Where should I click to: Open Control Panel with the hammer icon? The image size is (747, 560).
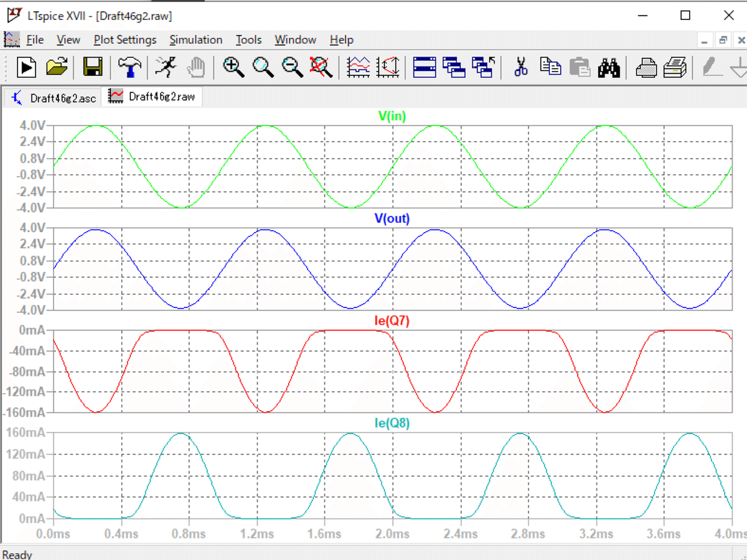[129, 67]
